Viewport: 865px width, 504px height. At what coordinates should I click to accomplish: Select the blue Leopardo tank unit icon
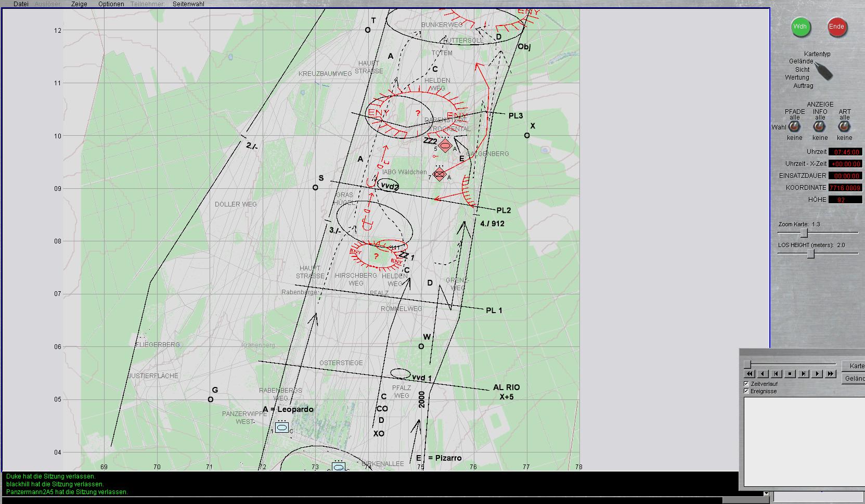[x=282, y=428]
